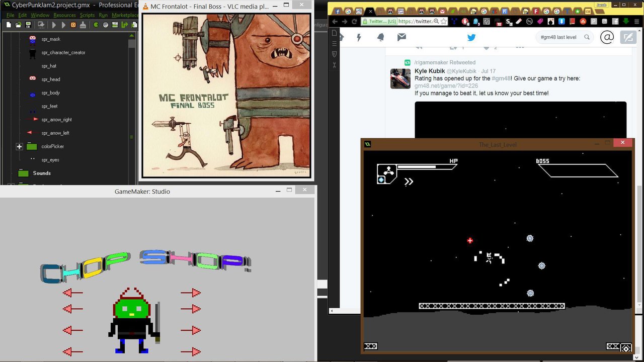
Task: Open Twitter Notifications bell icon
Action: tap(380, 37)
